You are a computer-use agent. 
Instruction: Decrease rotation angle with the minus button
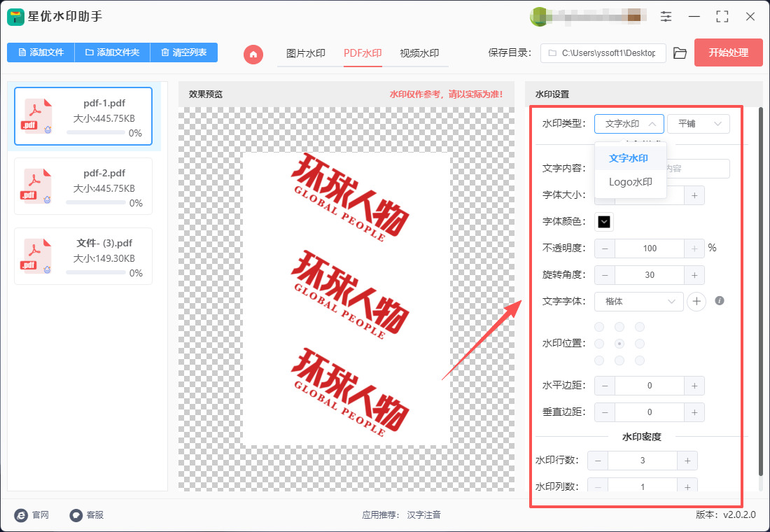coord(605,275)
